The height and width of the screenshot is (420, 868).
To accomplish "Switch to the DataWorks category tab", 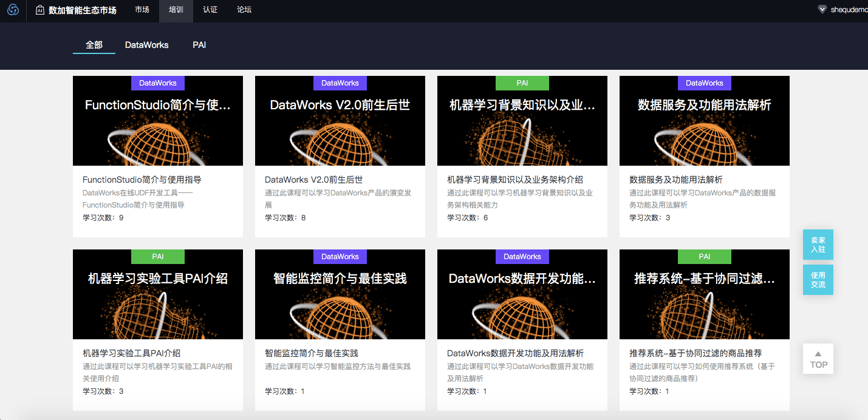I will click(x=147, y=45).
